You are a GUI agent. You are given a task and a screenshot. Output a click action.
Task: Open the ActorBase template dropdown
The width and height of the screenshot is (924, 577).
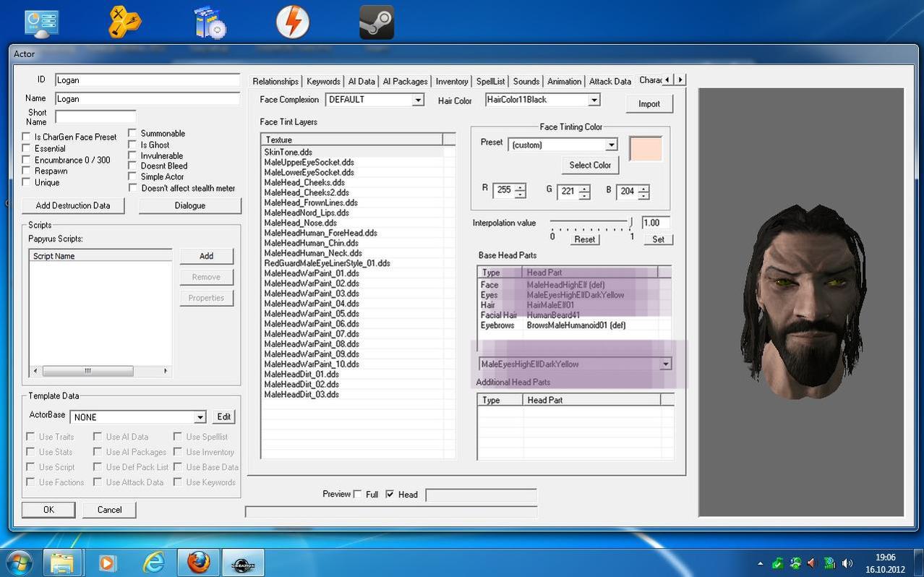(200, 417)
